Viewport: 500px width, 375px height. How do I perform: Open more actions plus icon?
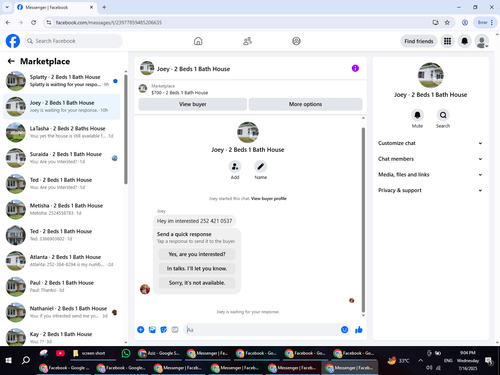(141, 330)
